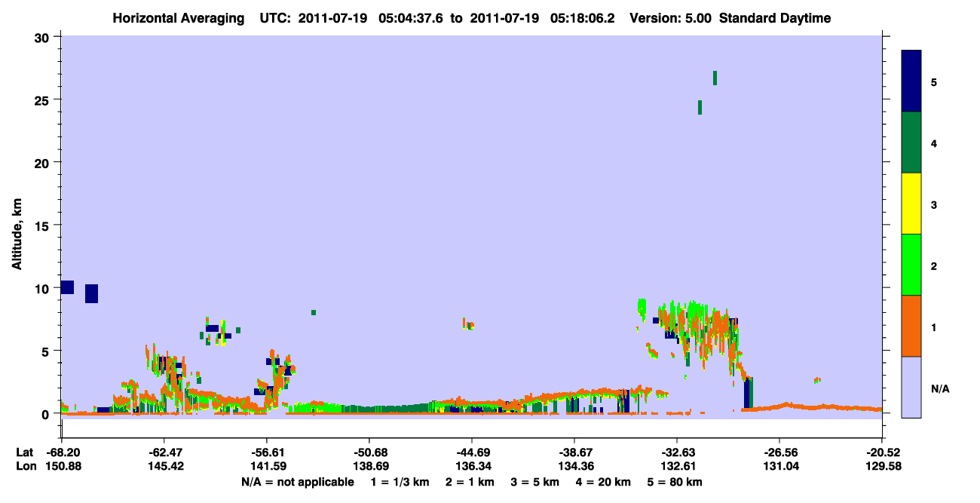
Task: Click the dark green colorbar segment labeled 4
Action: tap(911, 143)
